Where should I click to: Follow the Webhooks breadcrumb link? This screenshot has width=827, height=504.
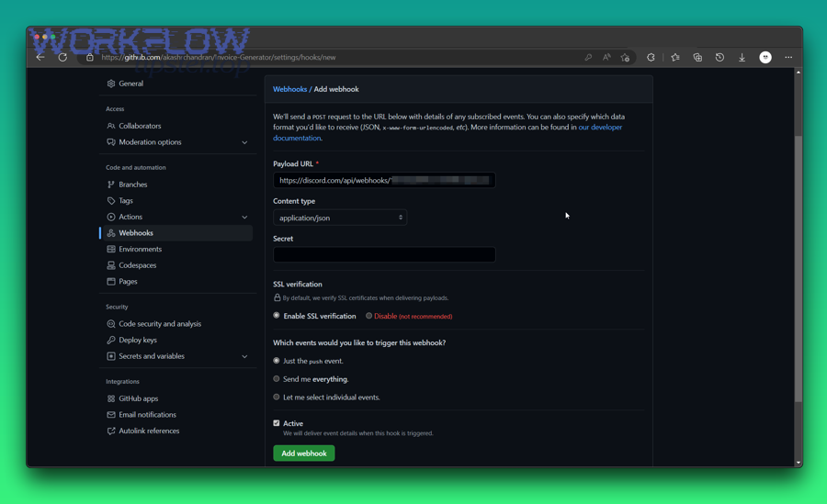pyautogui.click(x=289, y=89)
